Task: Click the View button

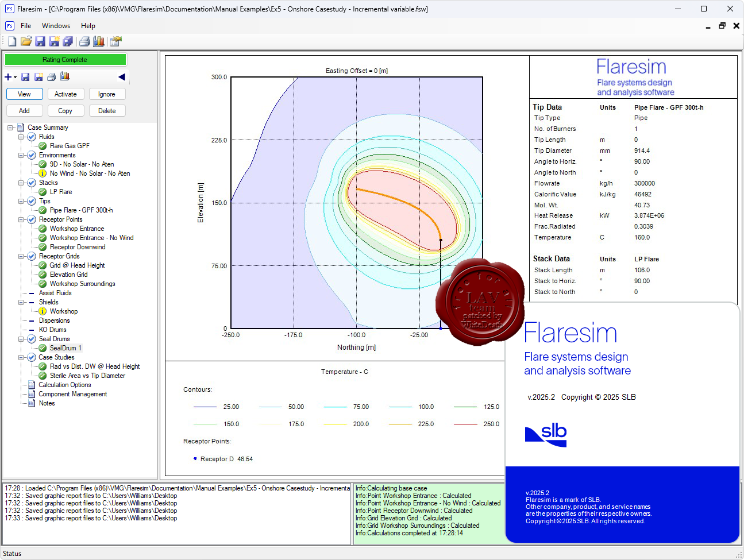Action: click(24, 94)
